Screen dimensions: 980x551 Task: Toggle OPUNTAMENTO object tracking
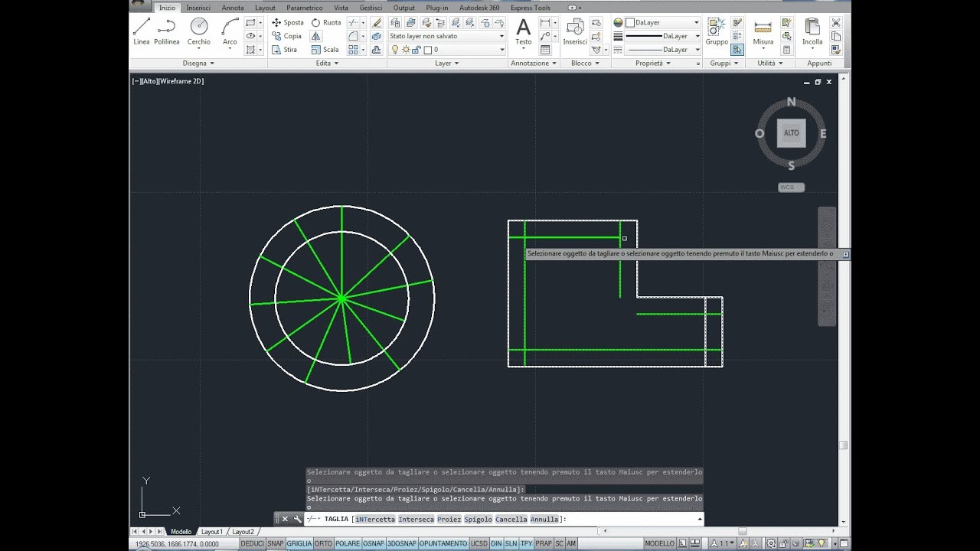pos(443,543)
